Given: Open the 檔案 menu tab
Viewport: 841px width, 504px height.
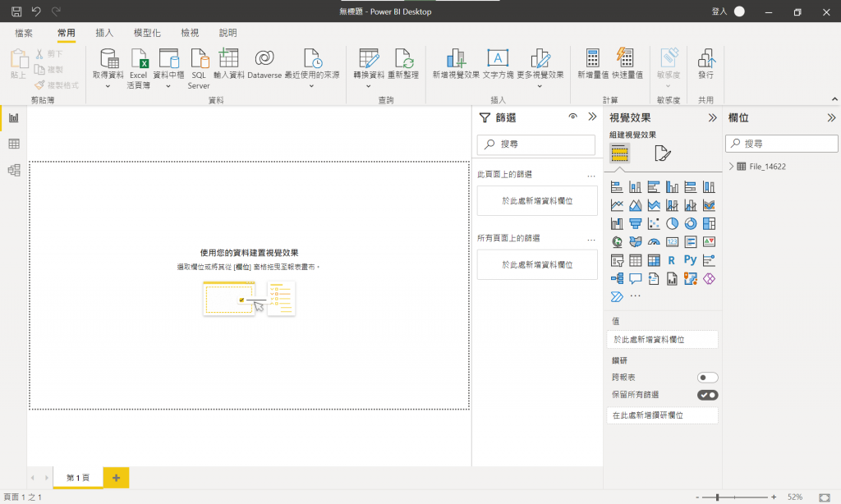Looking at the screenshot, I should [24, 33].
